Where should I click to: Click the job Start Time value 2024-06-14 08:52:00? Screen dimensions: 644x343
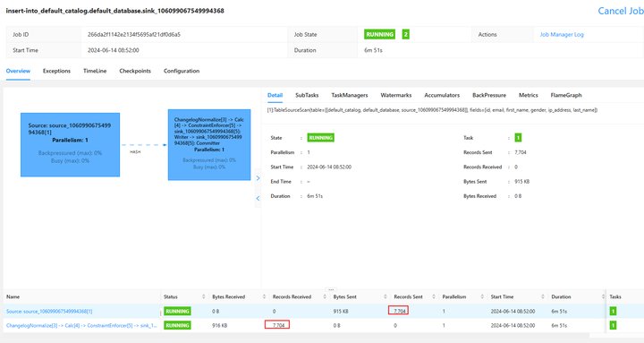point(114,50)
